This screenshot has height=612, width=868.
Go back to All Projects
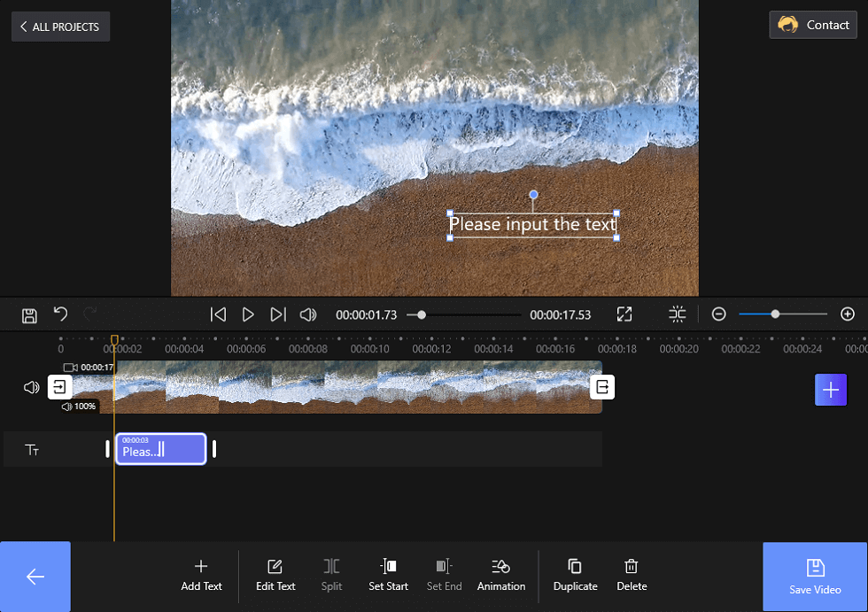click(60, 27)
